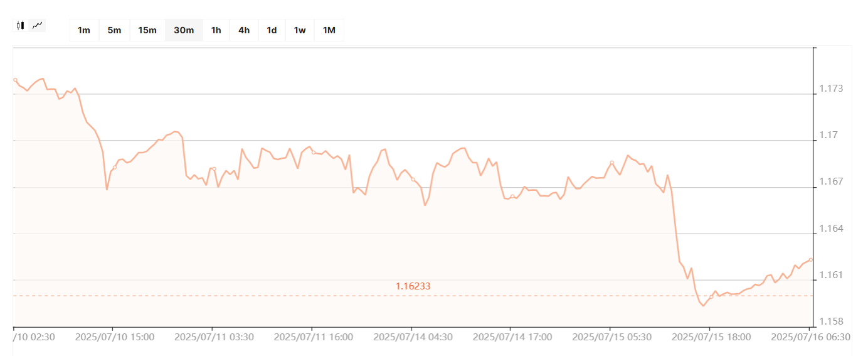Switch to line chart view
Screen dimensions: 868x356
38,26
